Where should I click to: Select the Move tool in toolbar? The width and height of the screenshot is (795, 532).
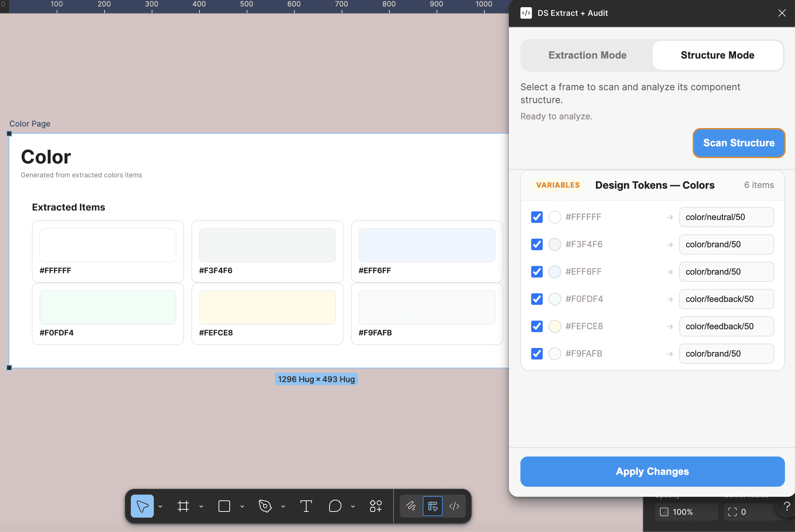coord(142,506)
